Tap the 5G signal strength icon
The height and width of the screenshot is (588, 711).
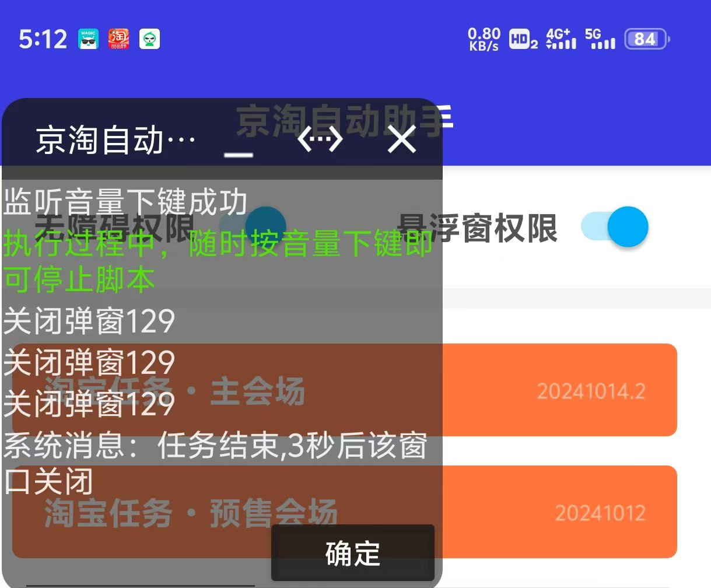pos(600,39)
